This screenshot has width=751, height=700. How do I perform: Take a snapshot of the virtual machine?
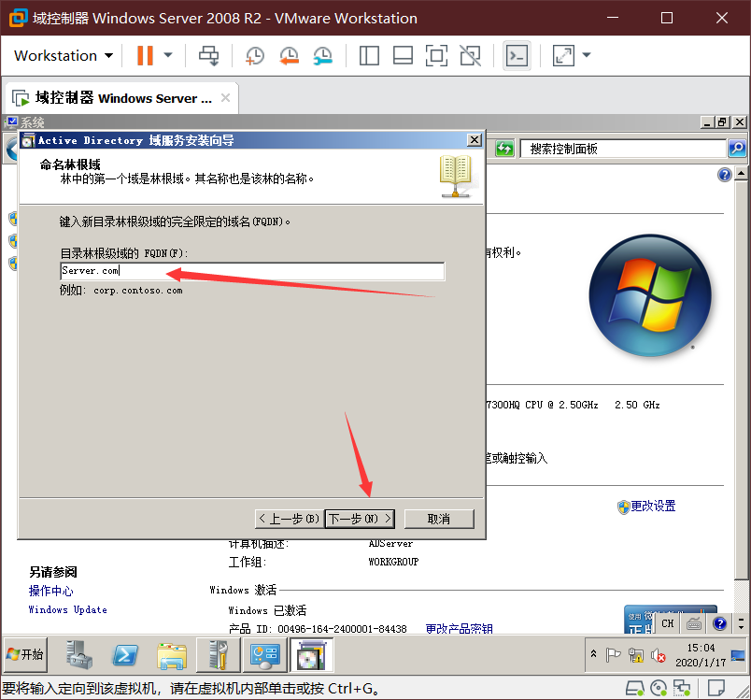(x=255, y=55)
